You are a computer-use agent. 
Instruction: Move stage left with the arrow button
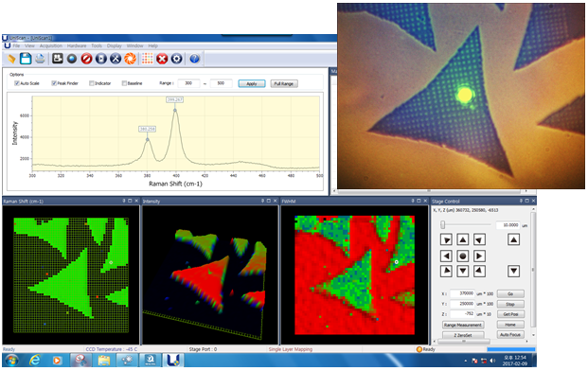point(446,256)
